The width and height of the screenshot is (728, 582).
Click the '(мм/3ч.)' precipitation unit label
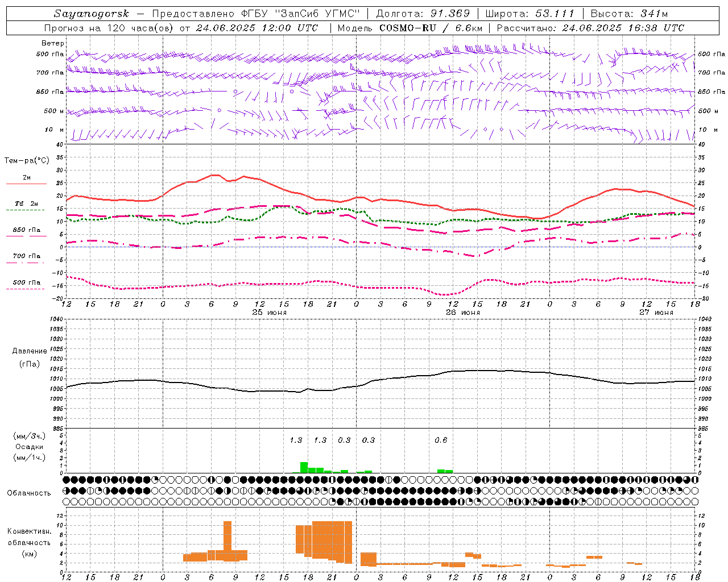[x=30, y=436]
